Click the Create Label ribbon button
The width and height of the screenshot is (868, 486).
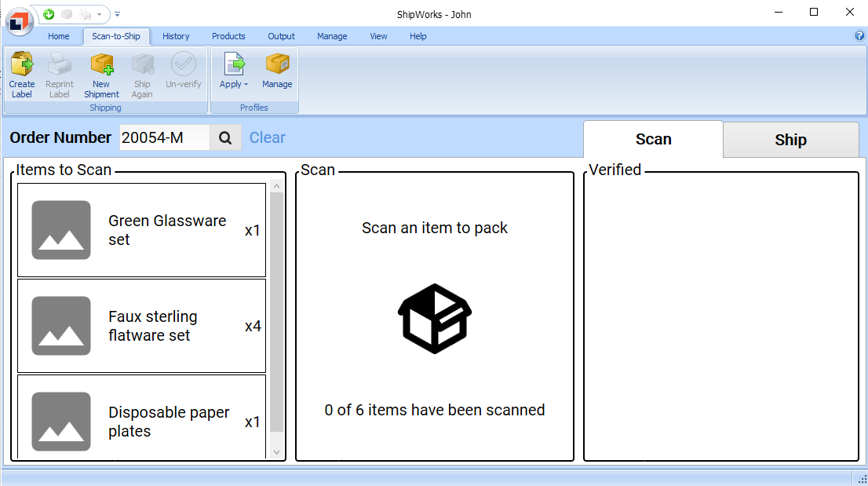(x=22, y=75)
